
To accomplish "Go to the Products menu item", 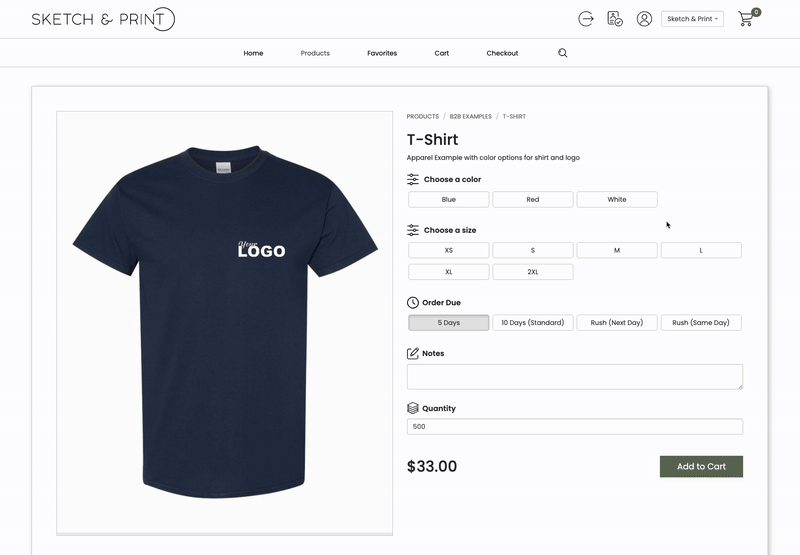I will coord(315,53).
